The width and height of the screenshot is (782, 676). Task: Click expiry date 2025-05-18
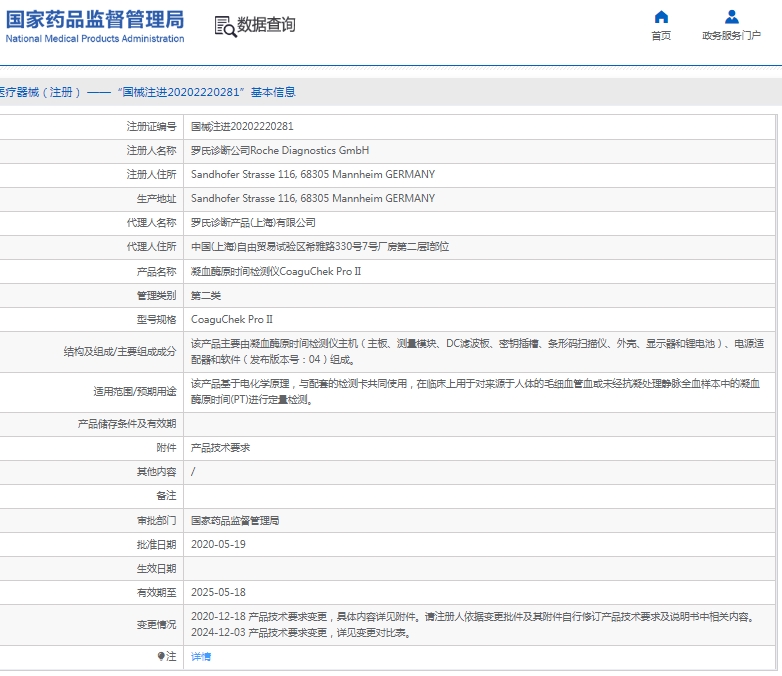pos(218,592)
